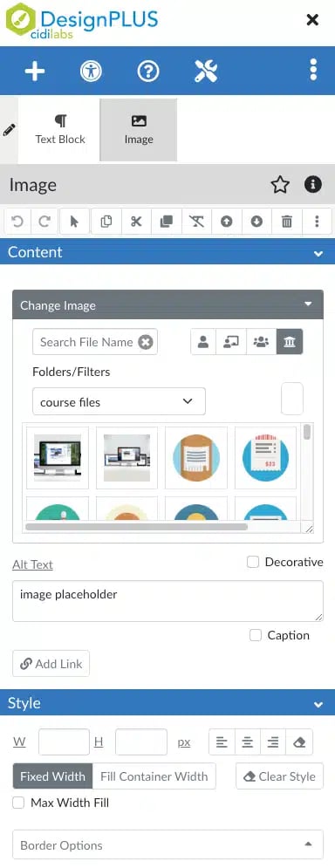Click the pencil edit icon
This screenshot has height=868, width=335.
(x=9, y=131)
